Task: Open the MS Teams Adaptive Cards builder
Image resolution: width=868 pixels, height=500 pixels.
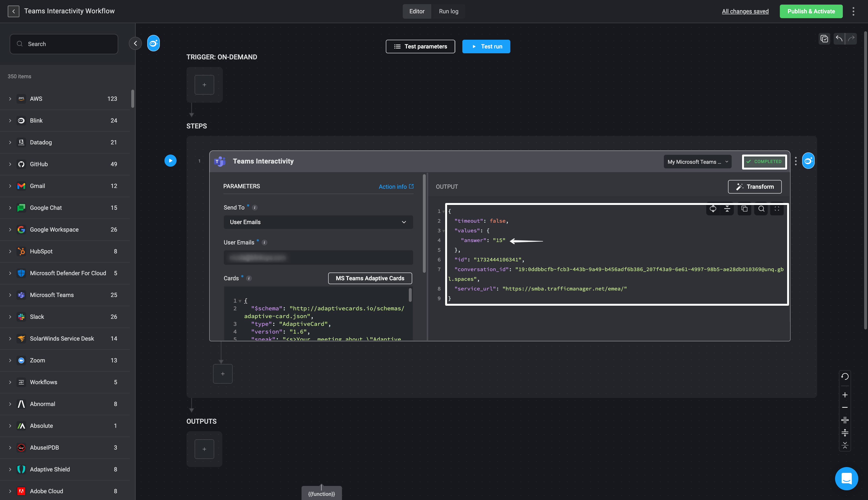Action: 370,279
